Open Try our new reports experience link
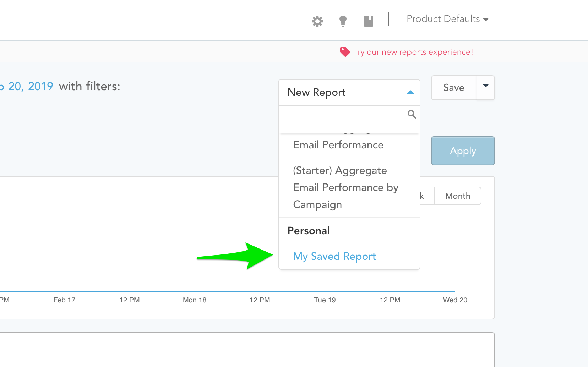Viewport: 588px width, 367px height. click(x=413, y=52)
